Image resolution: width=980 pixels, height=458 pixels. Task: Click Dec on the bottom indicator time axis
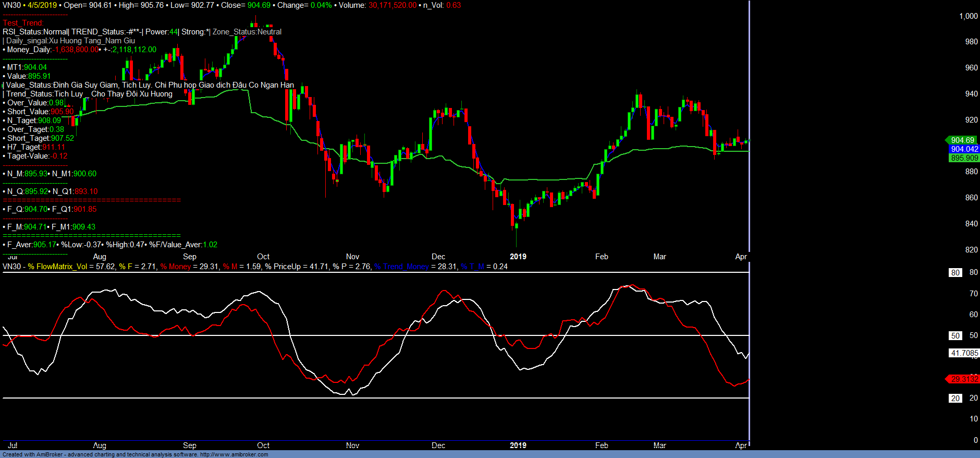pyautogui.click(x=438, y=445)
